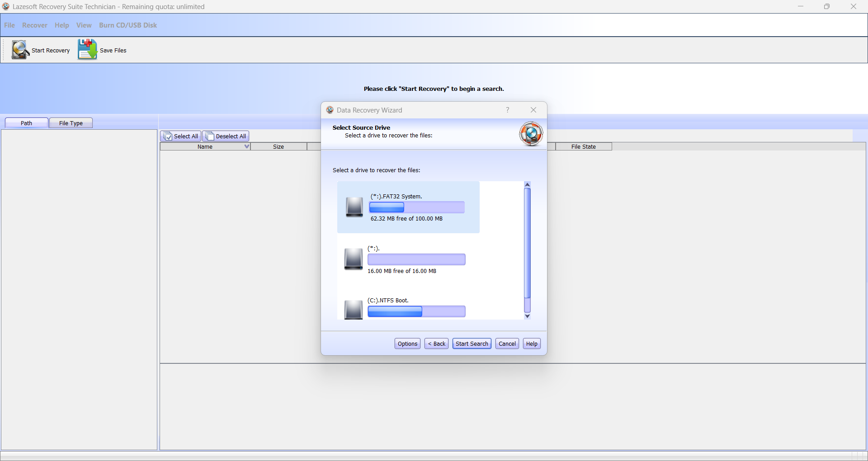The height and width of the screenshot is (461, 868).
Task: Select the FAT32 System drive icon
Action: pos(354,207)
